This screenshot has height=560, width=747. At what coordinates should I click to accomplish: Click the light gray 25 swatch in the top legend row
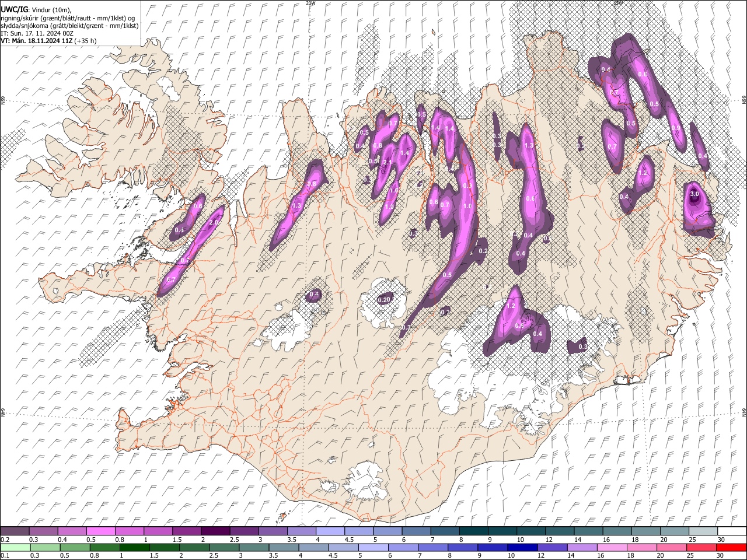point(703,531)
